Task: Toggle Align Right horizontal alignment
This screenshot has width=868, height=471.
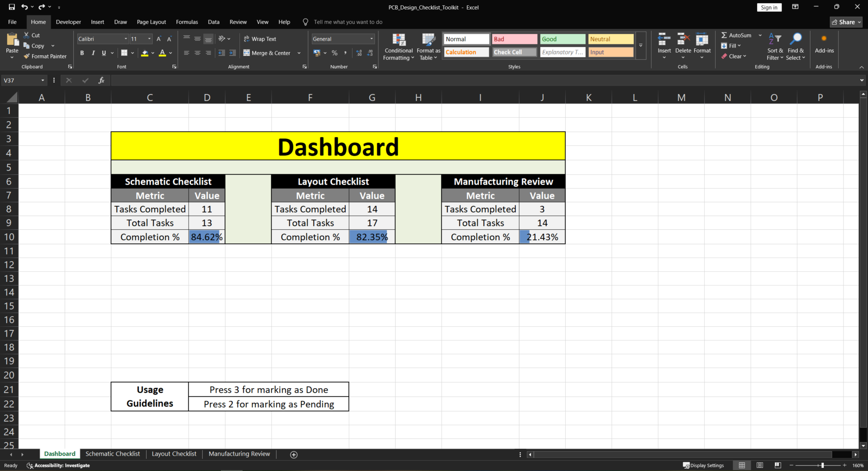Action: (x=208, y=53)
